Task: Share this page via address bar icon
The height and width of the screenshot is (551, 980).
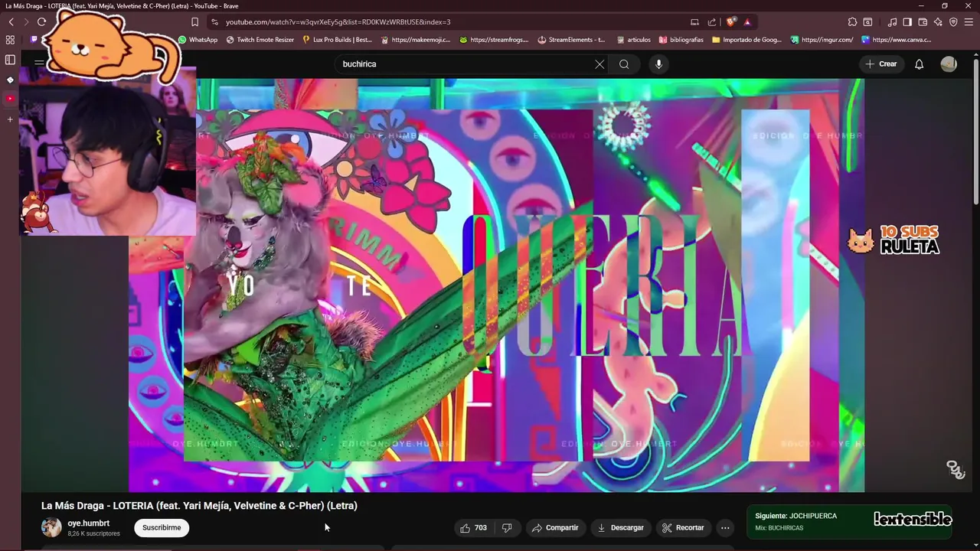Action: (712, 22)
